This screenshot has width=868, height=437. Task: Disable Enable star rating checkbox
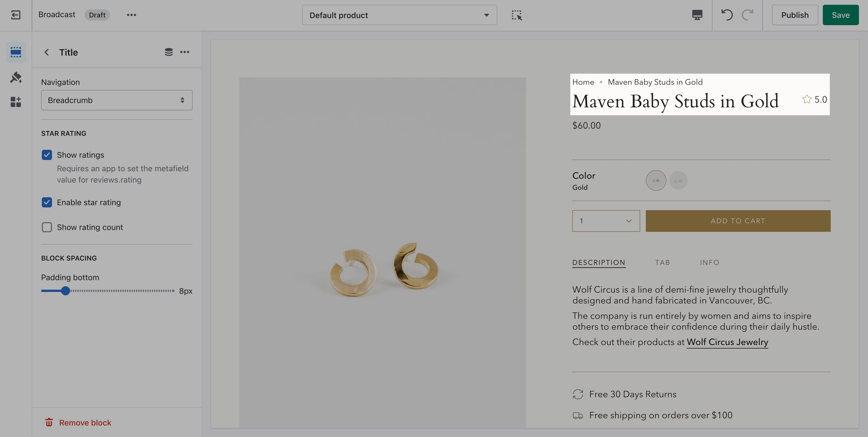click(x=47, y=202)
